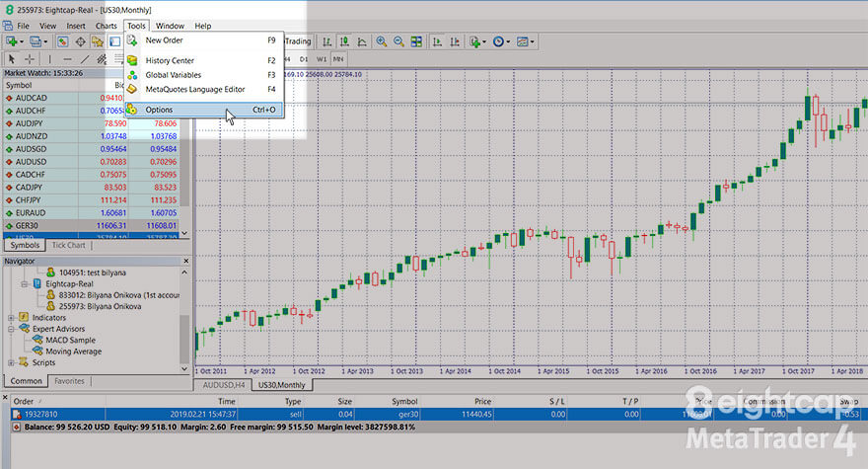The width and height of the screenshot is (868, 469).
Task: Click the Tile Windows icon
Action: [x=416, y=41]
